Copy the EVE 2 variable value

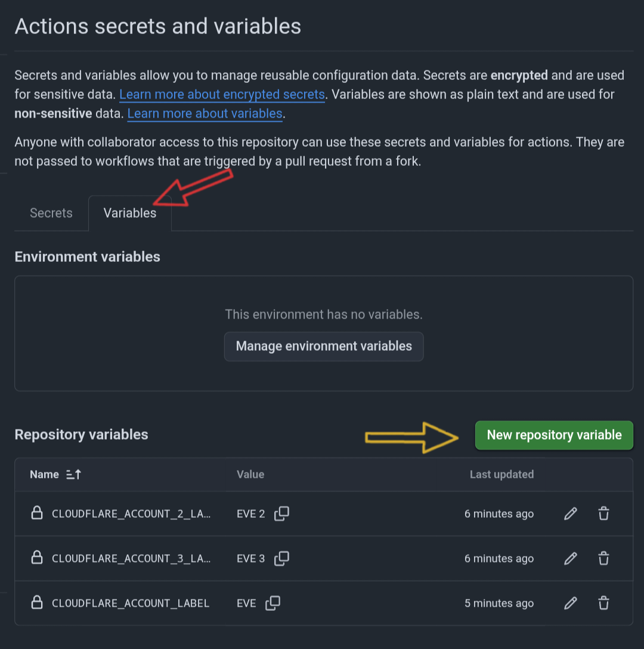click(x=281, y=514)
